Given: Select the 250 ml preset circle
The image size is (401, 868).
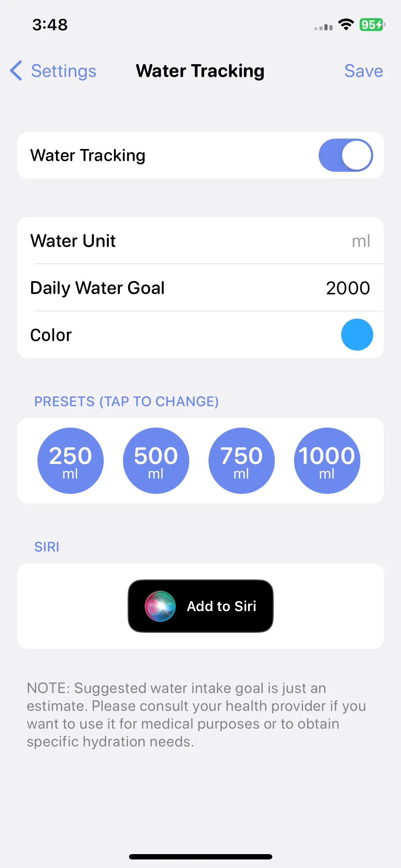Looking at the screenshot, I should 71,461.
